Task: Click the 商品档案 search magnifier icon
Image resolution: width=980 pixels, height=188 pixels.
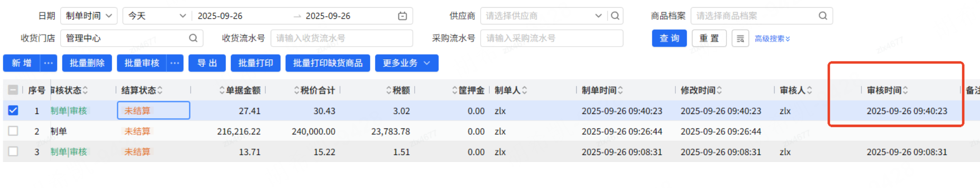Action: 822,16
